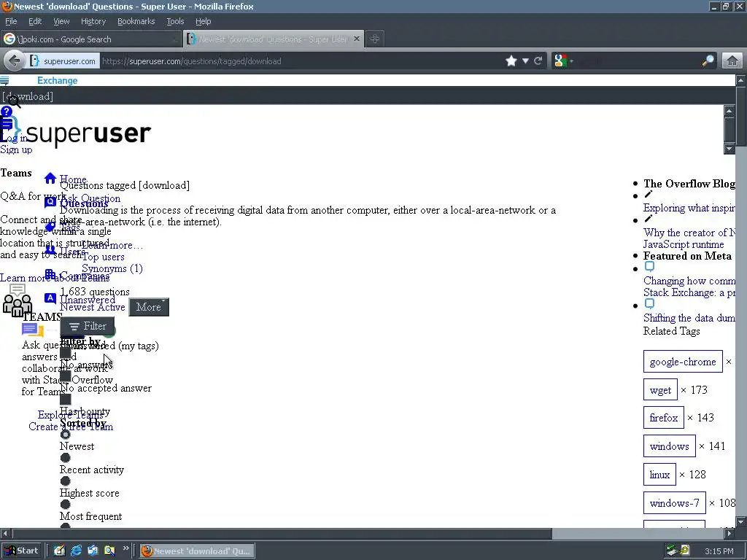Click the pencil icon beside Exploring blog post
This screenshot has height=560, width=747.
coord(649,194)
